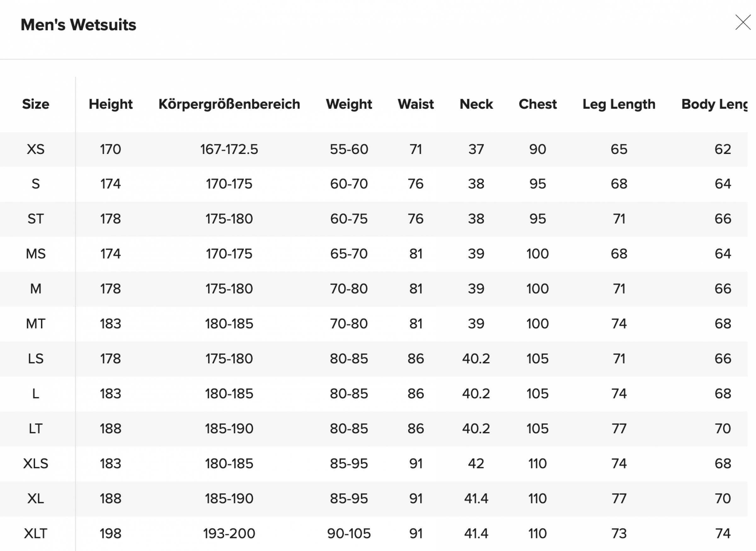Select the LS size row label

click(36, 359)
